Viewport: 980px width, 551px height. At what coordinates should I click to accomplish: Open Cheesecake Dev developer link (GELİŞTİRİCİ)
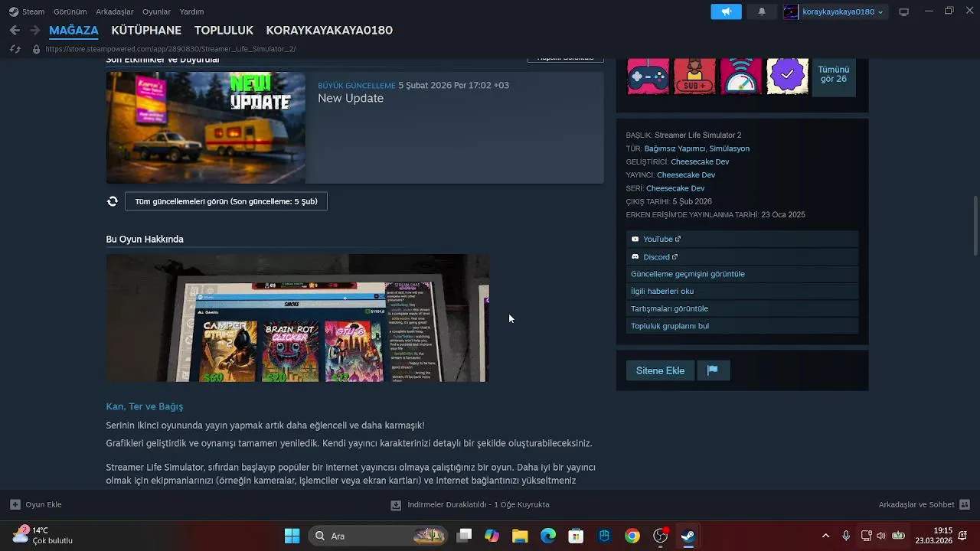point(700,161)
